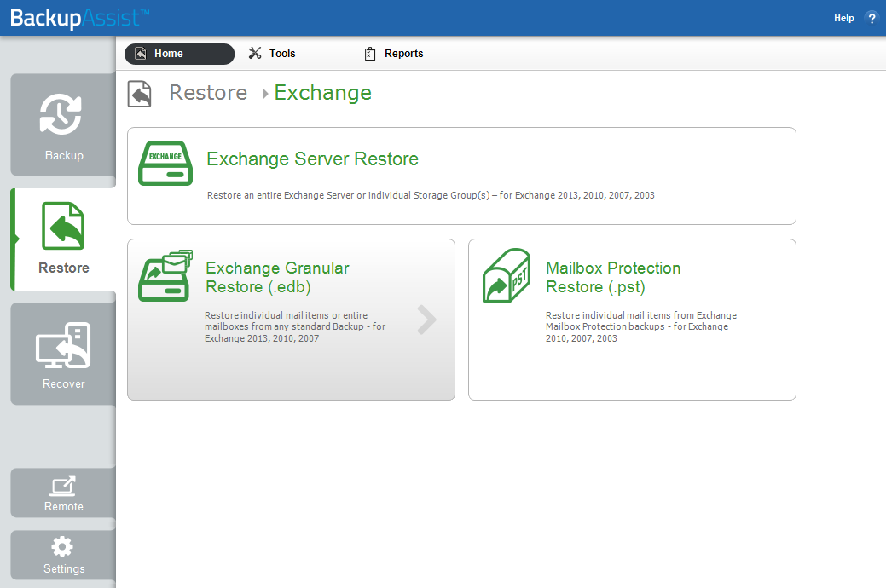Click the Exchange Granular Restore mail-drive icon
This screenshot has width=886, height=588.
[x=165, y=275]
